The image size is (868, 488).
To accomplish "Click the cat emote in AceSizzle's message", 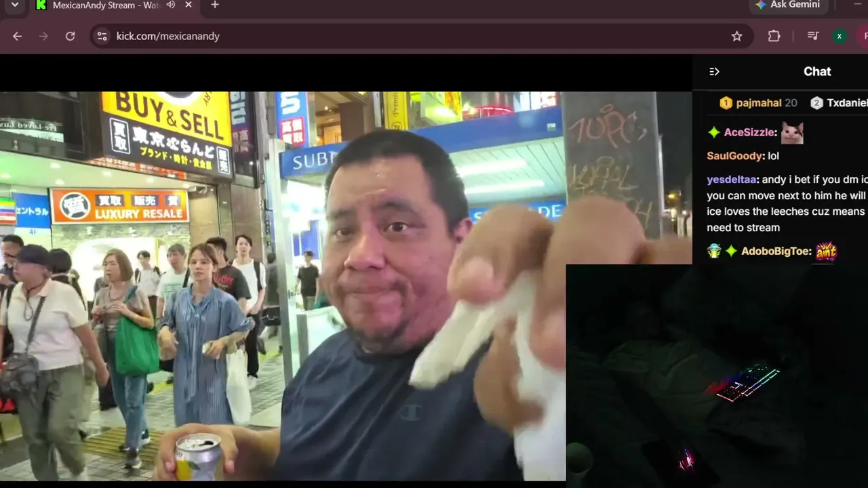I will (x=792, y=133).
